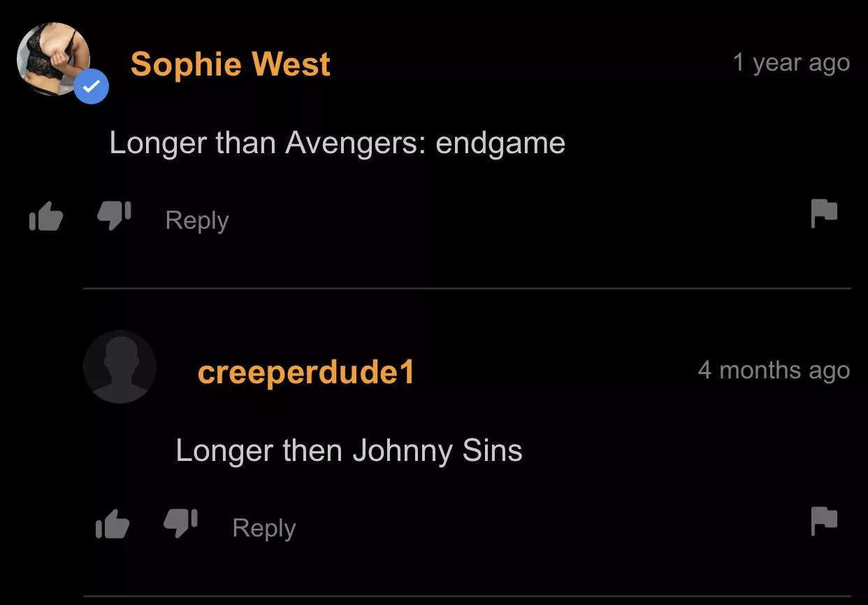The height and width of the screenshot is (605, 868).
Task: Select the 'Longer than Avengers: endgame' comment text
Action: click(338, 143)
